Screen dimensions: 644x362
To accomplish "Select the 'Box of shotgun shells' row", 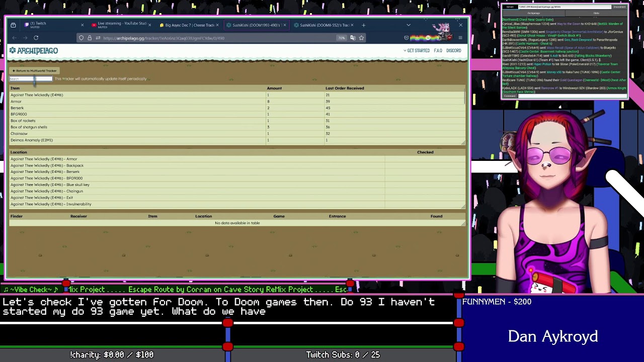I will [236, 127].
